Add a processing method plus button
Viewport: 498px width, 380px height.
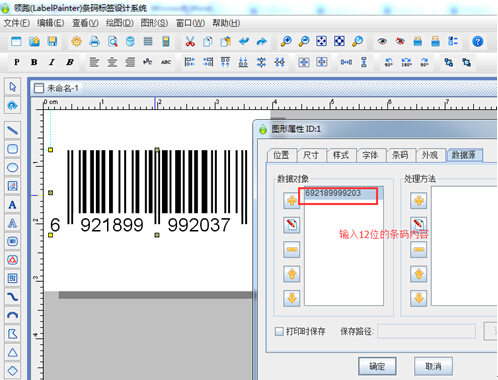coord(419,201)
